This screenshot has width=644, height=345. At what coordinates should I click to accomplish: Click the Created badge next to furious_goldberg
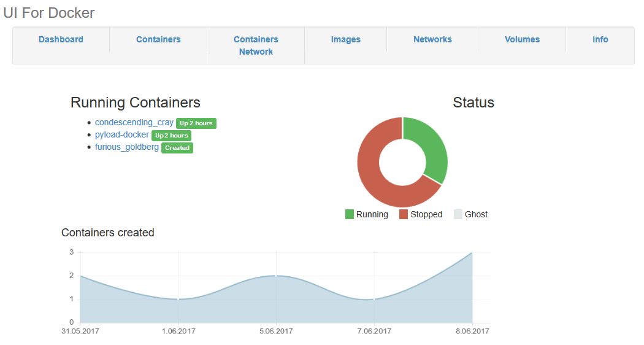pyautogui.click(x=177, y=148)
